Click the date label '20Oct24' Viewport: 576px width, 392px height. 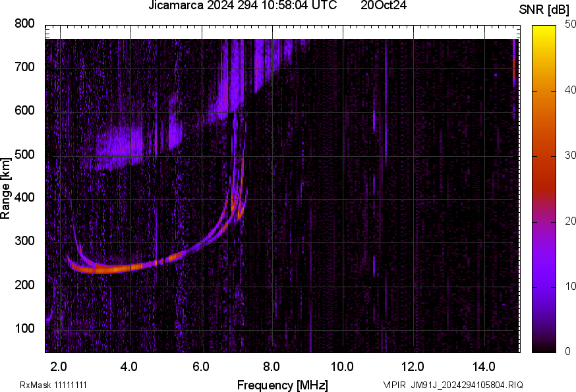384,5
